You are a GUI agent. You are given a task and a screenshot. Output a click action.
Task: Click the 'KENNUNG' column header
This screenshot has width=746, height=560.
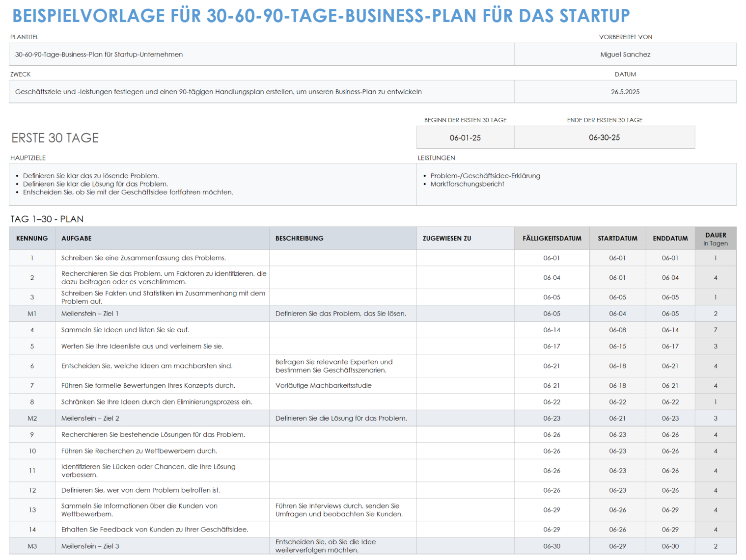tap(32, 238)
